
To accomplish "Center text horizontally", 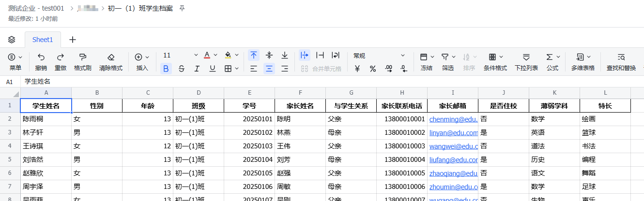I will point(269,69).
